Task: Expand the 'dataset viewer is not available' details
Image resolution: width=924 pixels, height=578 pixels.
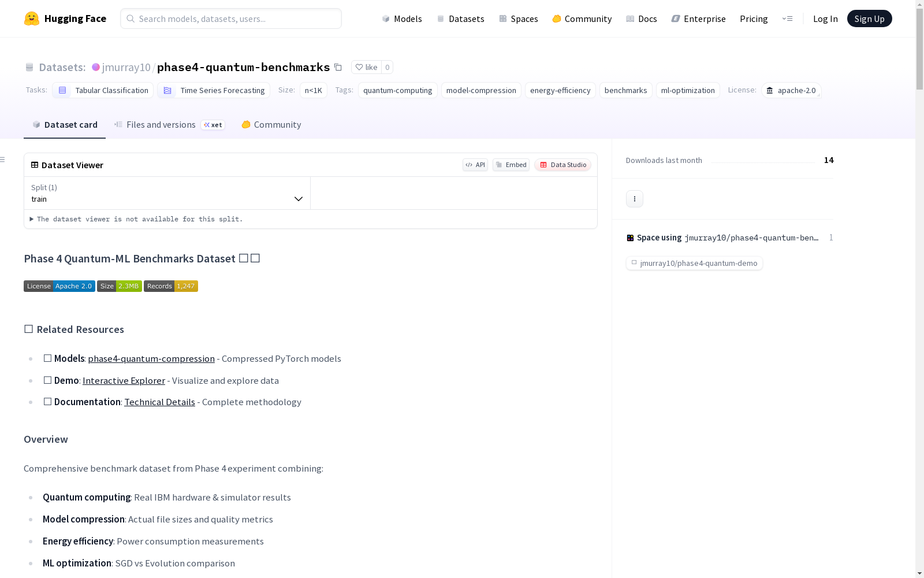Action: [x=136, y=219]
